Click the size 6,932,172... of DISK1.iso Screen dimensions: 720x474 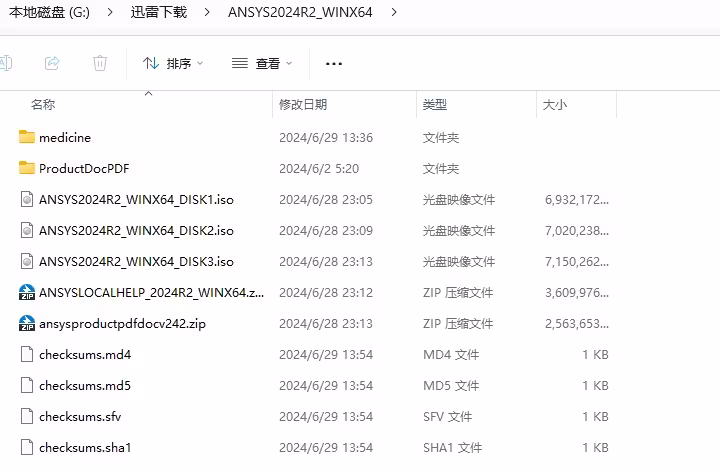[577, 200]
